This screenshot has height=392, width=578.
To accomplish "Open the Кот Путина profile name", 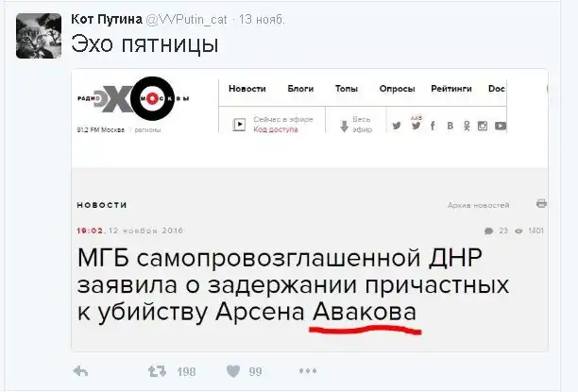I will point(107,19).
